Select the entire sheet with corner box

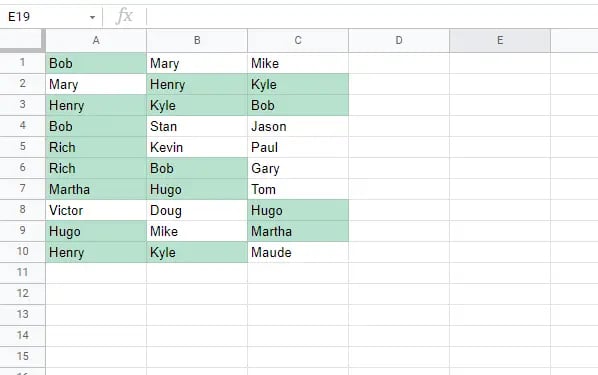click(22, 40)
